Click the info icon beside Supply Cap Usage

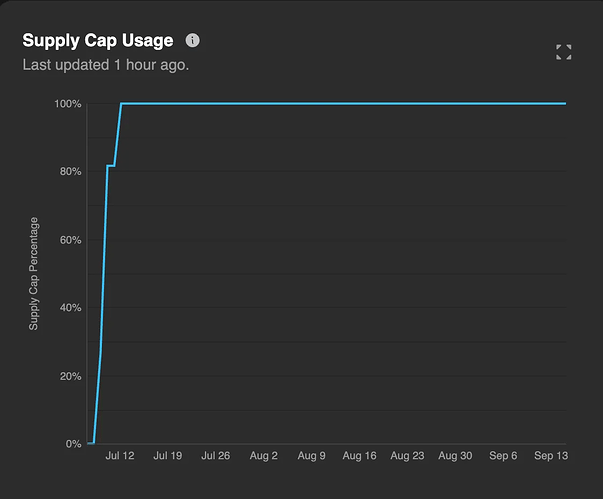pyautogui.click(x=193, y=41)
